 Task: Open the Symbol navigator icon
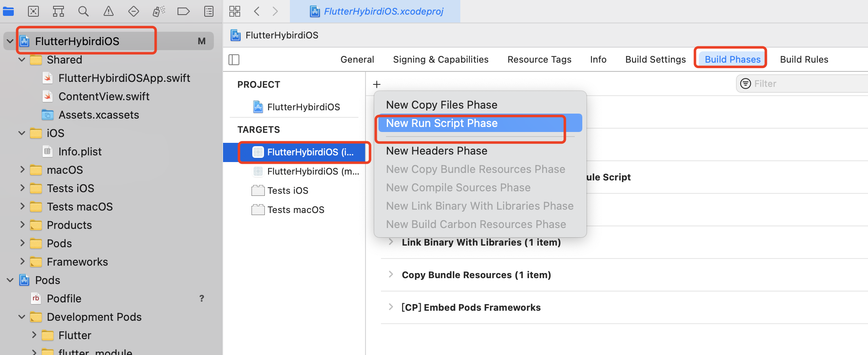[58, 11]
